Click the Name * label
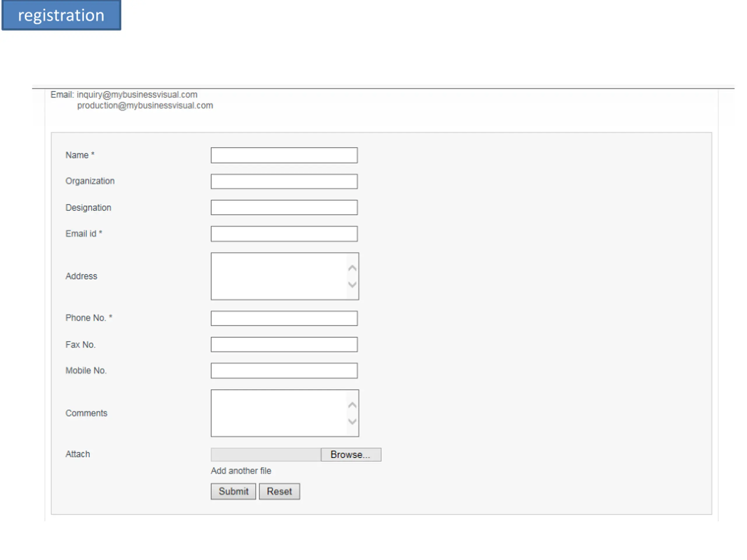The width and height of the screenshot is (747, 560). click(x=80, y=155)
